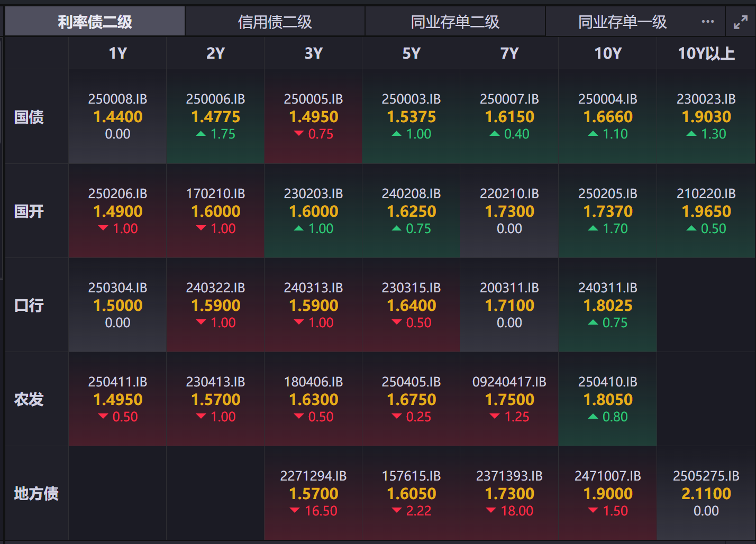Click the 230023.IB yield 1.9030
Viewport: 756px width, 544px height.
706,117
